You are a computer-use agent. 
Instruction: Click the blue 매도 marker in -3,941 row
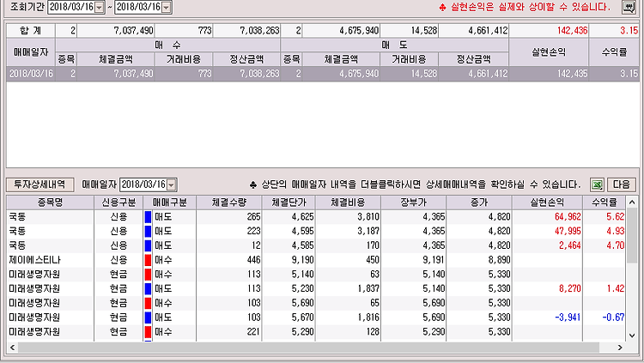[148, 318]
